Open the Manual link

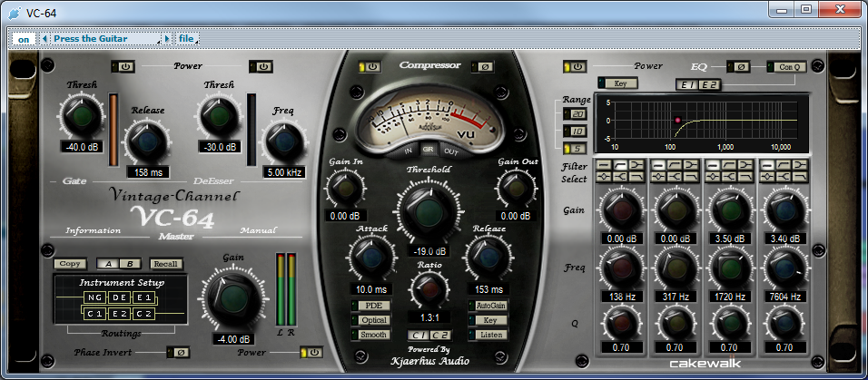[258, 230]
